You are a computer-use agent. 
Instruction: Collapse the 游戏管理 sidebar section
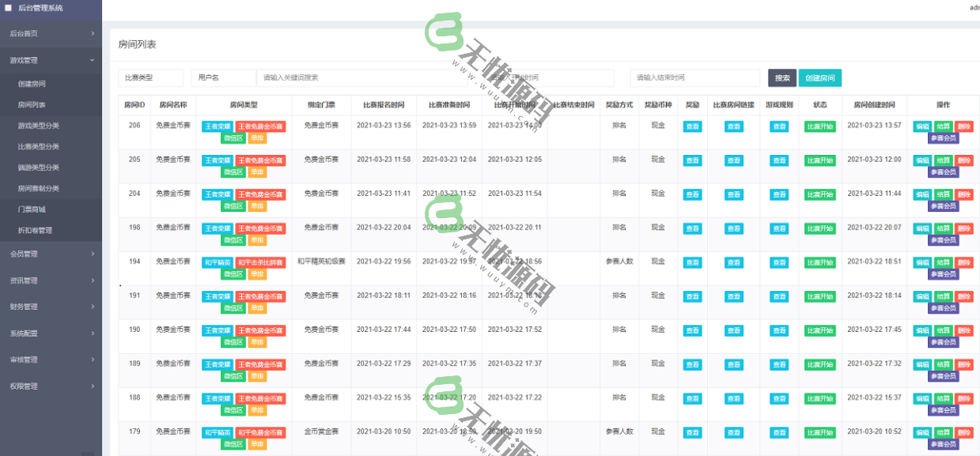(51, 60)
